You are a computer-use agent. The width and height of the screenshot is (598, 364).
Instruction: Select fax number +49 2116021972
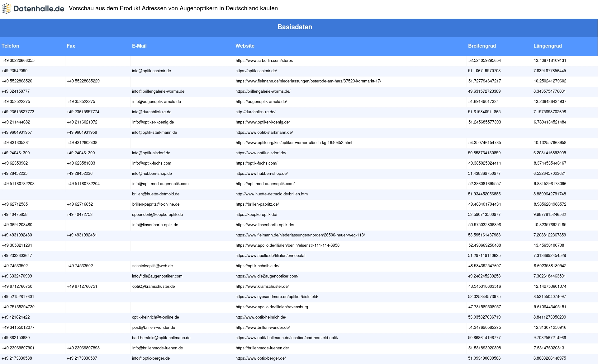pos(82,122)
